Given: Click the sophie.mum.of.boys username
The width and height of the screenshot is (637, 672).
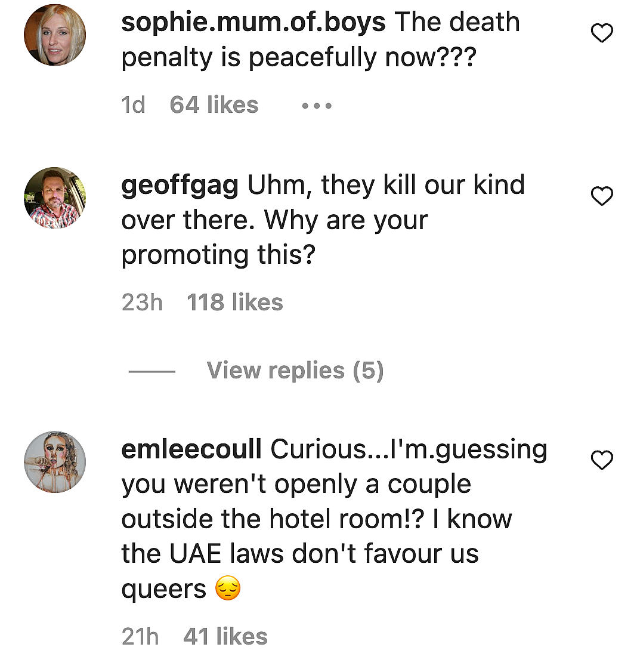Looking at the screenshot, I should tap(253, 23).
